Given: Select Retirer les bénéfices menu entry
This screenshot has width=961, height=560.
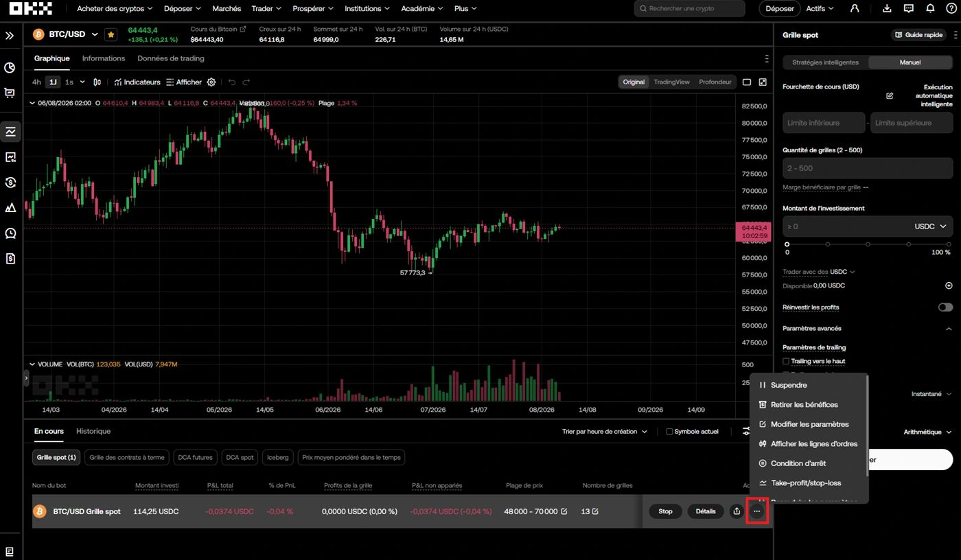Looking at the screenshot, I should pyautogui.click(x=809, y=405).
